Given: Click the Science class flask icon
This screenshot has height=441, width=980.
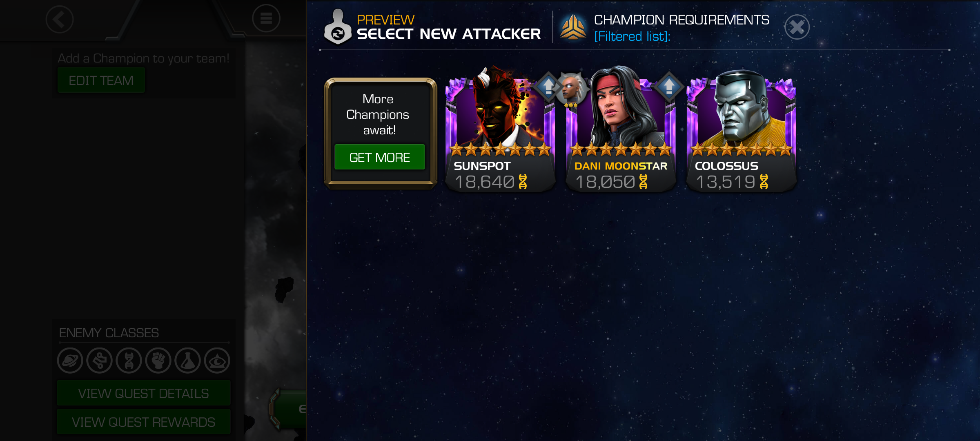Looking at the screenshot, I should (x=188, y=361).
